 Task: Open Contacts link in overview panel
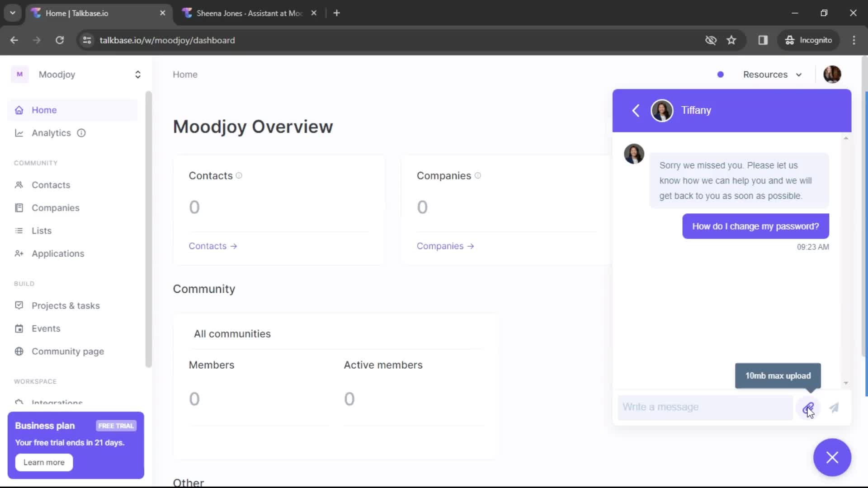213,245
